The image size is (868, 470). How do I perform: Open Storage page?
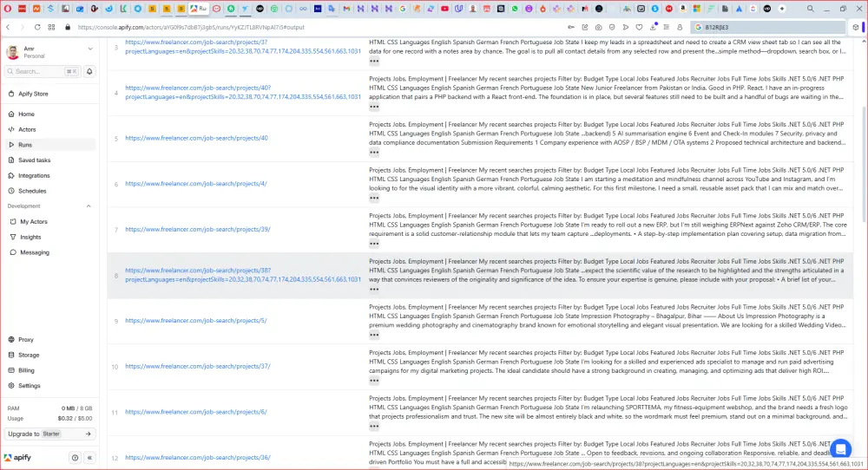point(29,355)
